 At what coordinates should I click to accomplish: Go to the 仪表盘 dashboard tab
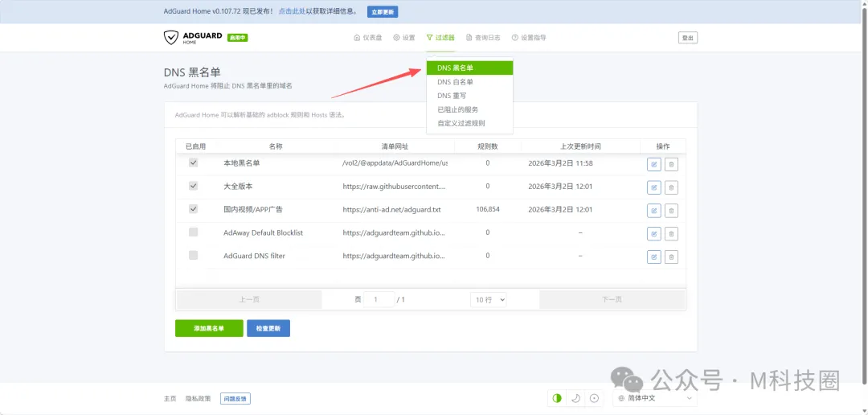[x=367, y=38]
